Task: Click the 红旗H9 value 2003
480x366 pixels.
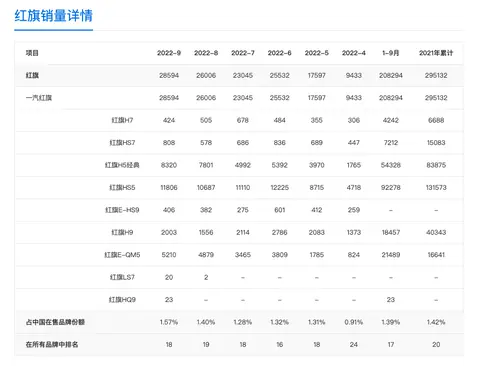Action: click(x=169, y=232)
